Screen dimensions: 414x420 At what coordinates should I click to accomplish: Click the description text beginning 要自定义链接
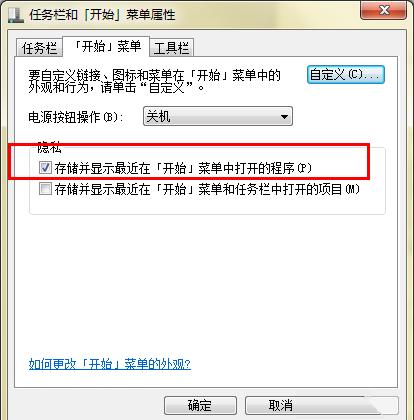pos(154,81)
